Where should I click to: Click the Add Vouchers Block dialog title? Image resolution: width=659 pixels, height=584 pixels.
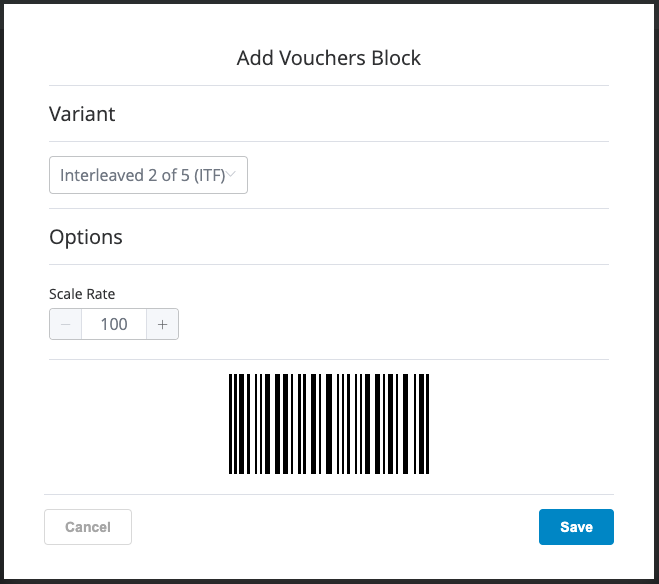click(329, 58)
